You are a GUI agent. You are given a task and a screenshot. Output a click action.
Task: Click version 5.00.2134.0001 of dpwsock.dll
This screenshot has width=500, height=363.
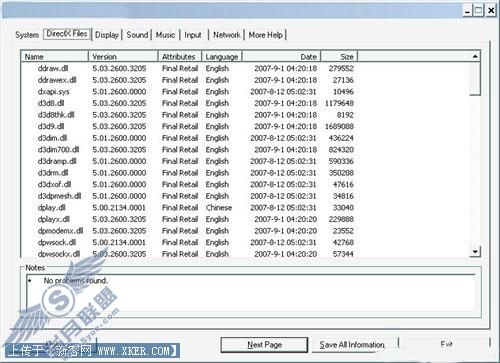[119, 242]
